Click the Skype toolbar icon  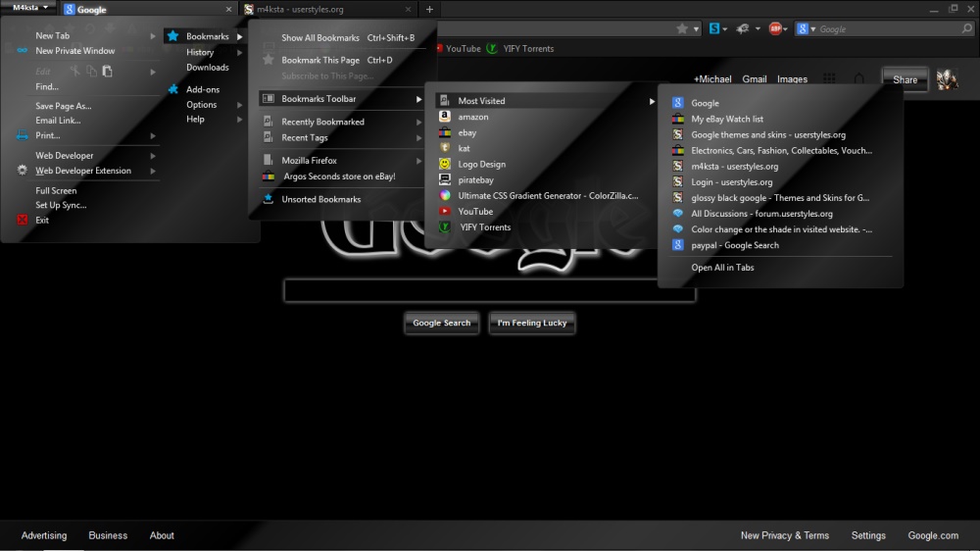714,28
